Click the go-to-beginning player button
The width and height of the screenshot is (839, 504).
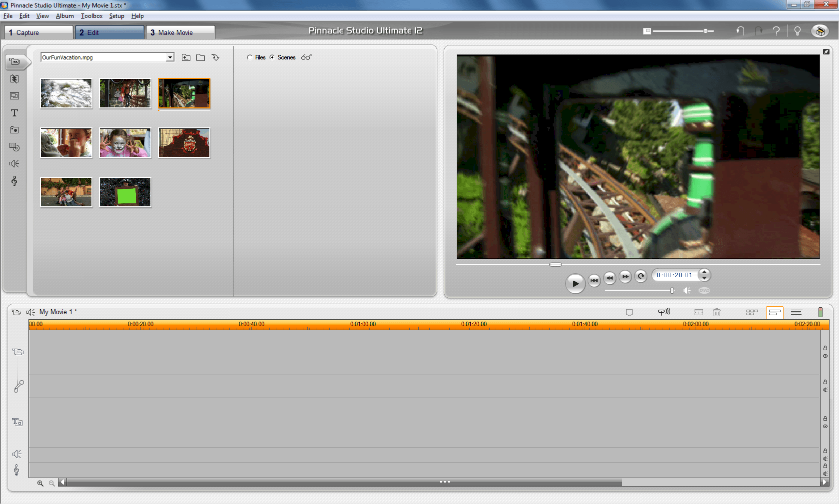click(x=594, y=280)
